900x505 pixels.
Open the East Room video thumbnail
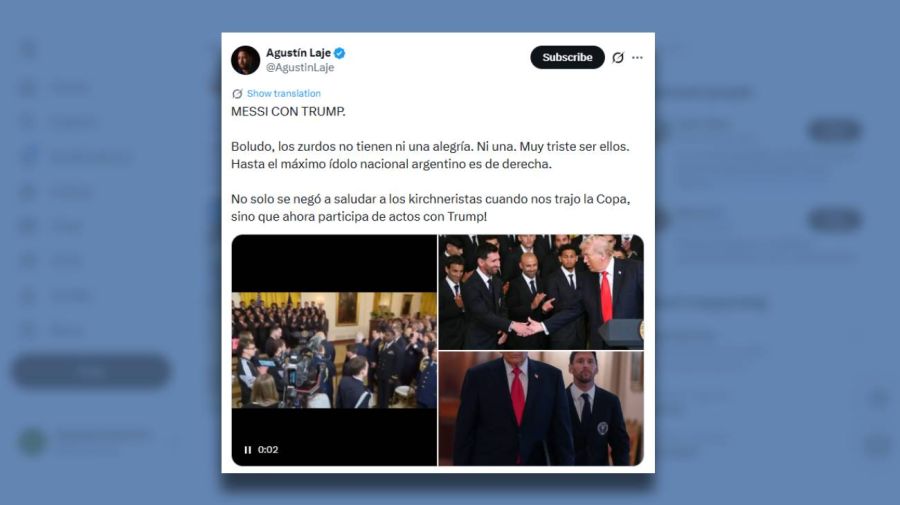point(334,350)
